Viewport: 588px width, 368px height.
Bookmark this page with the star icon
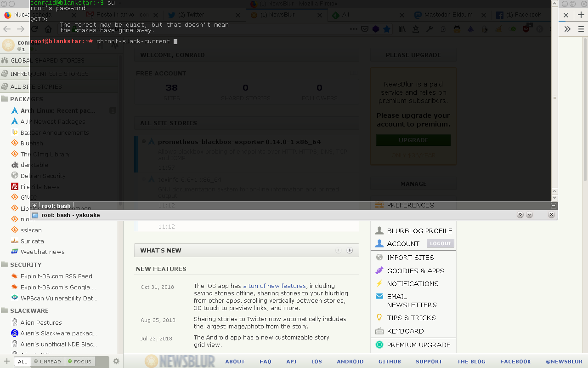(x=387, y=29)
